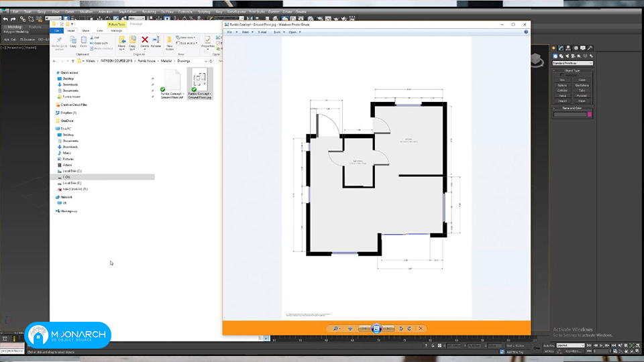This screenshot has width=644, height=362.
Task: Click Explorer Back navigation arrow
Action: [54, 61]
